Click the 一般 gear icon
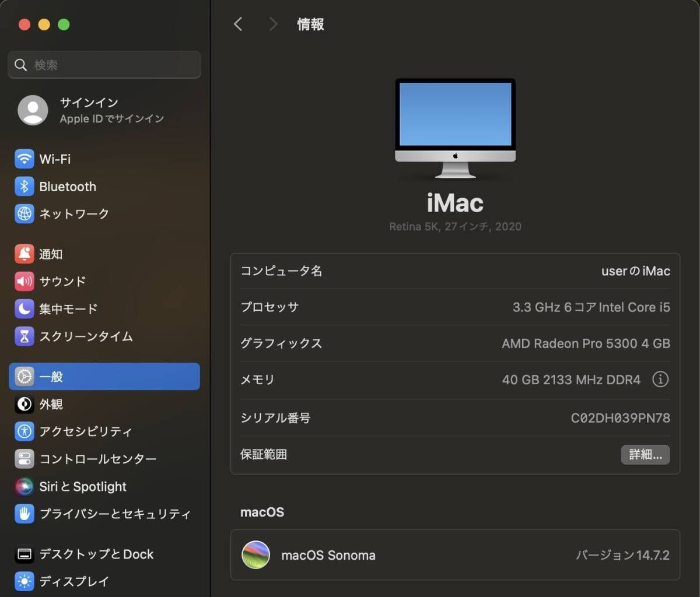 pos(24,377)
